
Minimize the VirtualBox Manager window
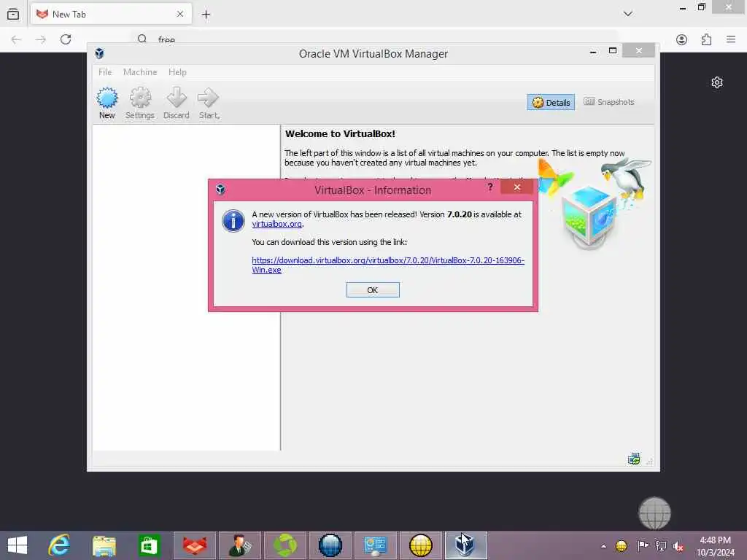pyautogui.click(x=593, y=52)
